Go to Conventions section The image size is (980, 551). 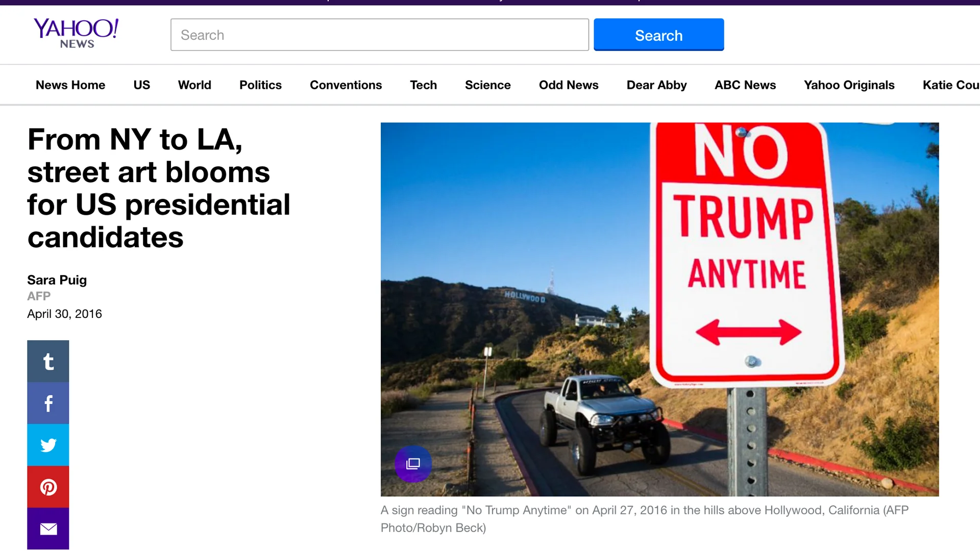(346, 85)
